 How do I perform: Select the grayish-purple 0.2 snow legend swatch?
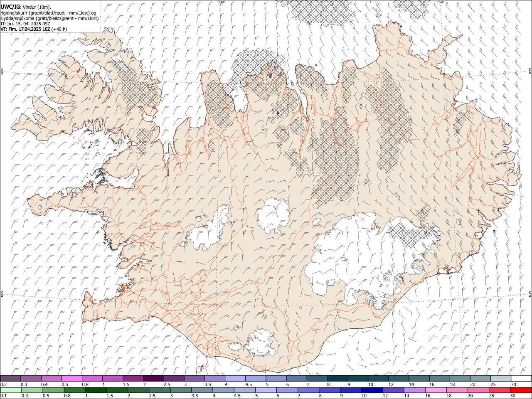tap(11, 378)
